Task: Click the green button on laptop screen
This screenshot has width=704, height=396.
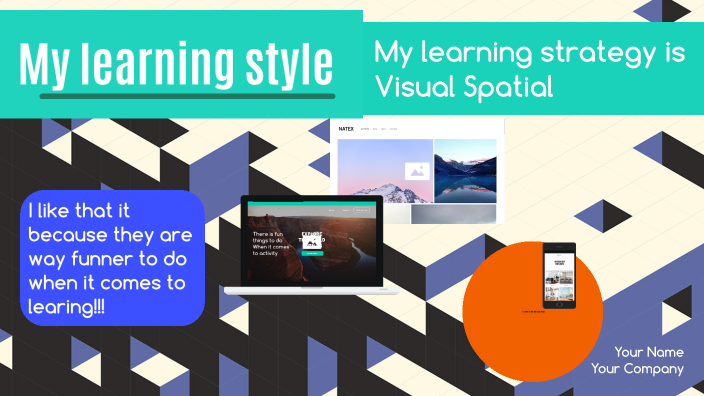Action: click(312, 254)
